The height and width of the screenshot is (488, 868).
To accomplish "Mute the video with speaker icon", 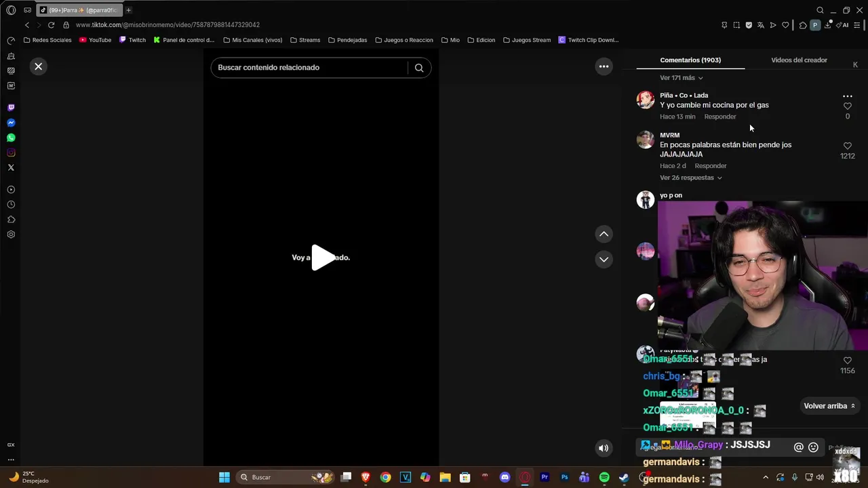I will tap(604, 447).
